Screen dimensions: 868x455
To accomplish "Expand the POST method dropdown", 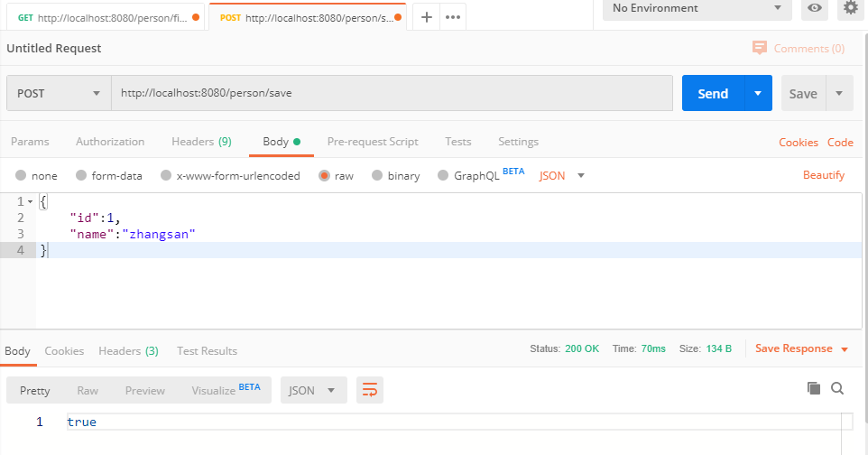I will (x=59, y=93).
